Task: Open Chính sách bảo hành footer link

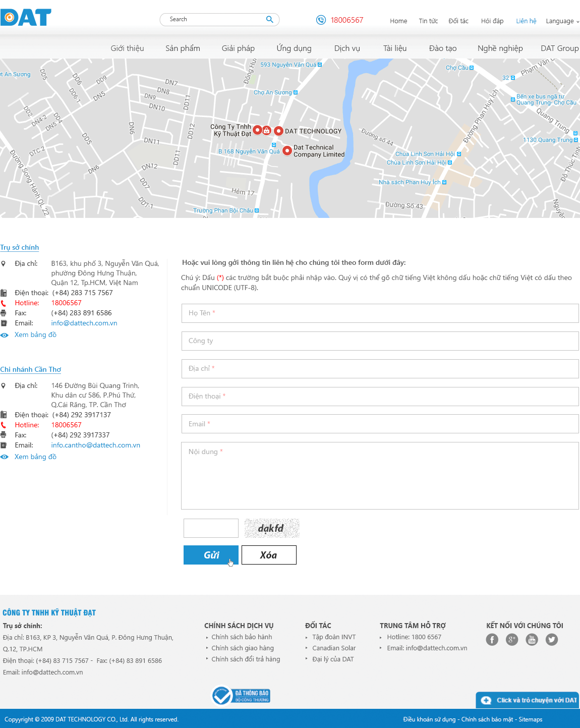Action: 242,637
